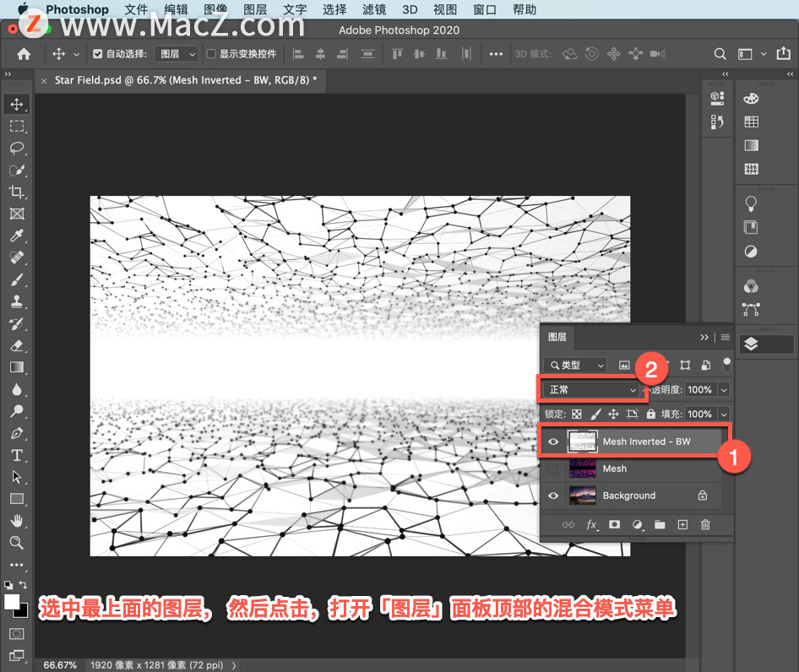
Task: Toggle the 自动选择 checkbox
Action: 97,54
